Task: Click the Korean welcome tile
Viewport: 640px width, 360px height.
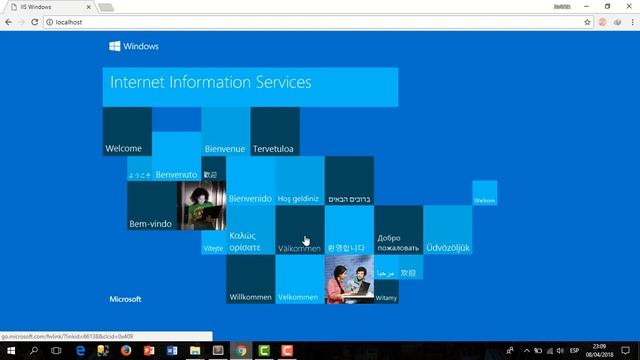Action: (x=349, y=230)
